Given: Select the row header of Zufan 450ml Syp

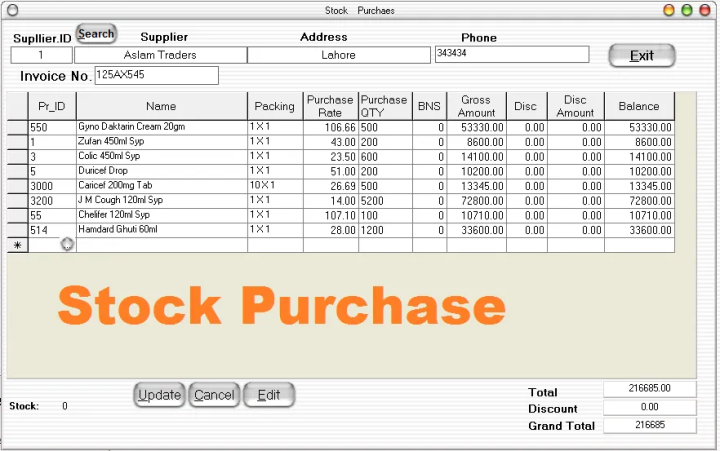Looking at the screenshot, I should [17, 142].
